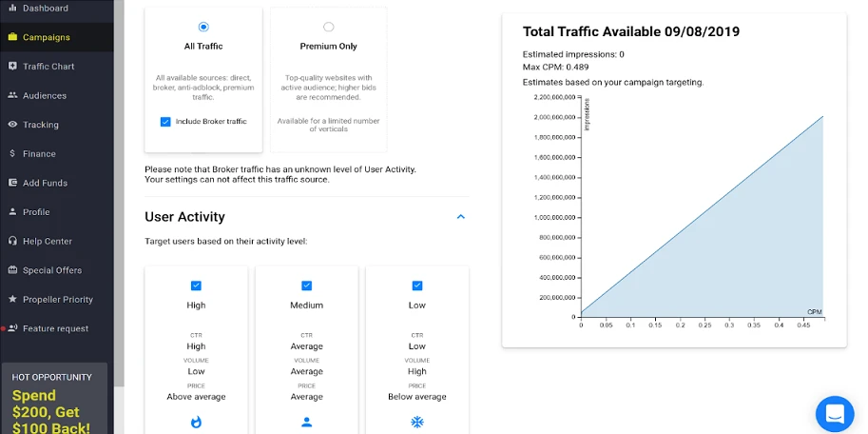Viewport: 868px width, 434px height.
Task: Toggle the High user activity checkbox
Action: tap(196, 286)
